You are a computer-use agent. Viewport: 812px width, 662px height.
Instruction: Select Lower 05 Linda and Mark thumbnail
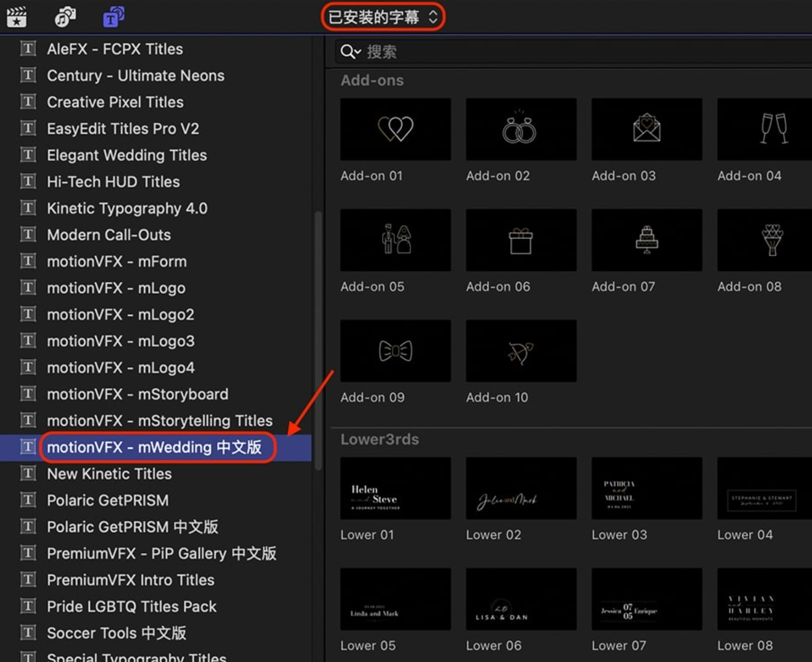click(x=396, y=599)
